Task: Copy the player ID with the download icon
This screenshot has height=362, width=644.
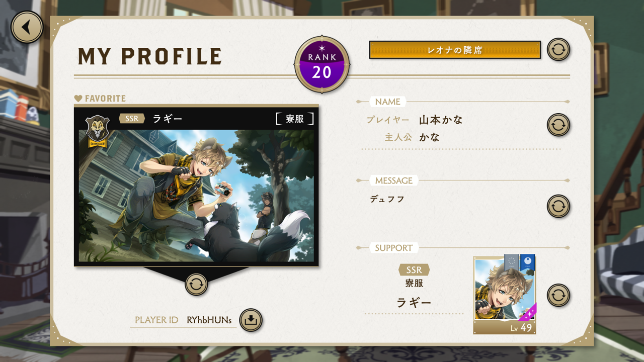Action: coord(251,320)
